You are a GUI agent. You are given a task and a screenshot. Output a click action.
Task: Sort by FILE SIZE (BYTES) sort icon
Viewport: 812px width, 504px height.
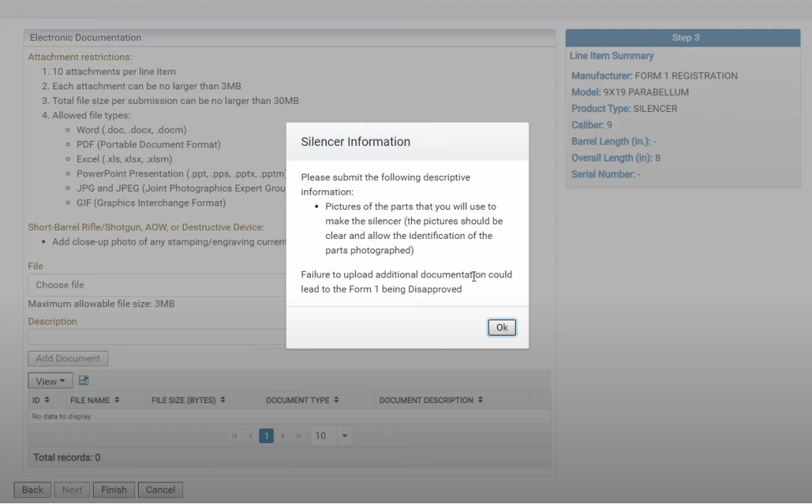[223, 400]
